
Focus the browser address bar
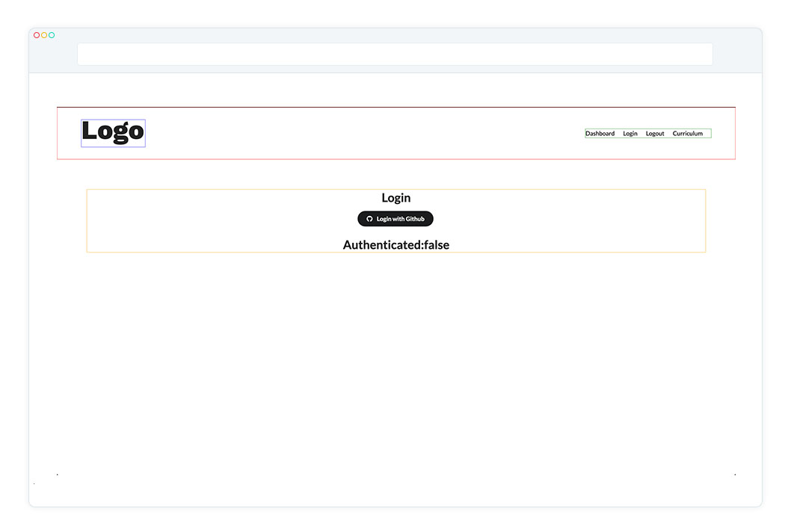[395, 54]
